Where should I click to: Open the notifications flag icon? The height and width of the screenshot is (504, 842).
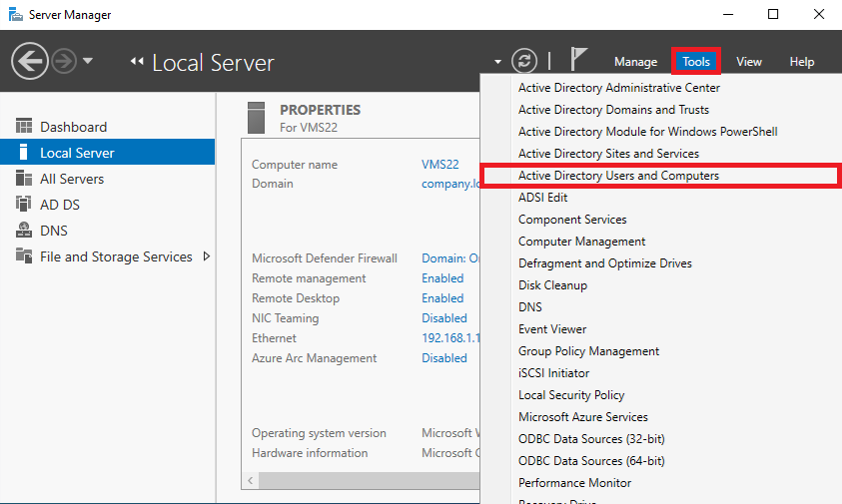[577, 59]
